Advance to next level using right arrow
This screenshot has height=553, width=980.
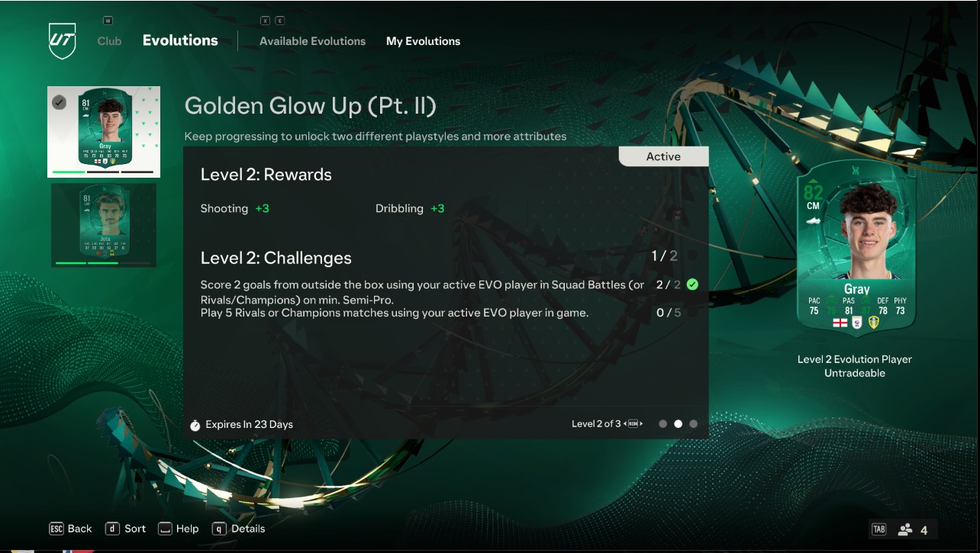coord(641,424)
